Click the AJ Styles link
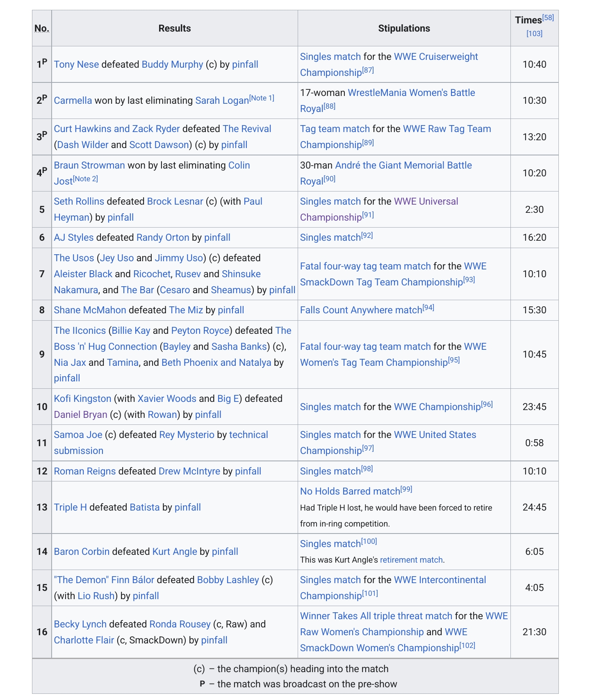 pos(74,237)
